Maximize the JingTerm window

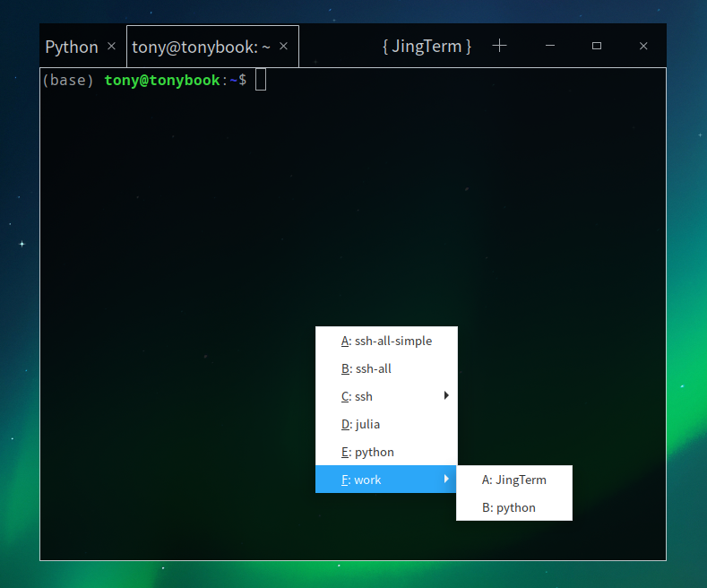(597, 46)
